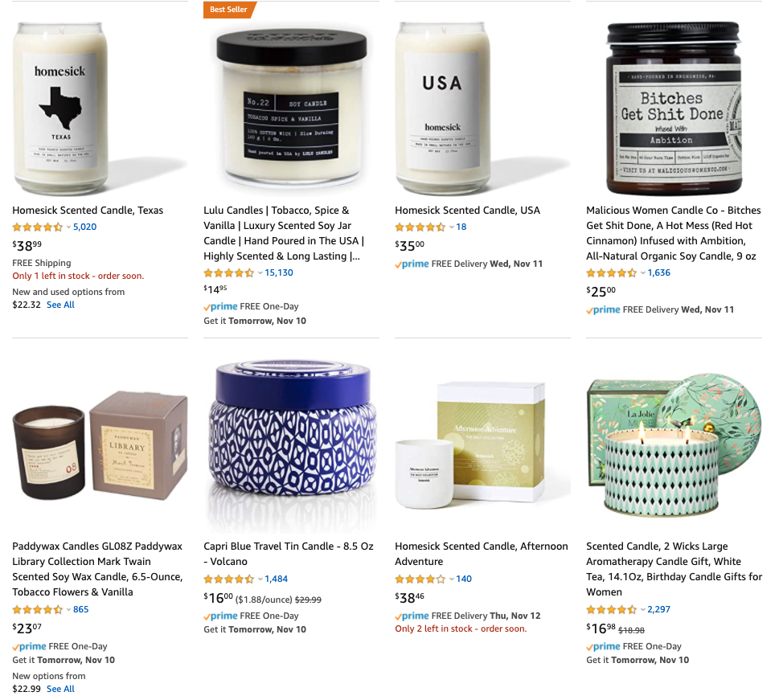The height and width of the screenshot is (700, 779).
Task: Open the 1,636 reviews link
Action: (x=658, y=272)
